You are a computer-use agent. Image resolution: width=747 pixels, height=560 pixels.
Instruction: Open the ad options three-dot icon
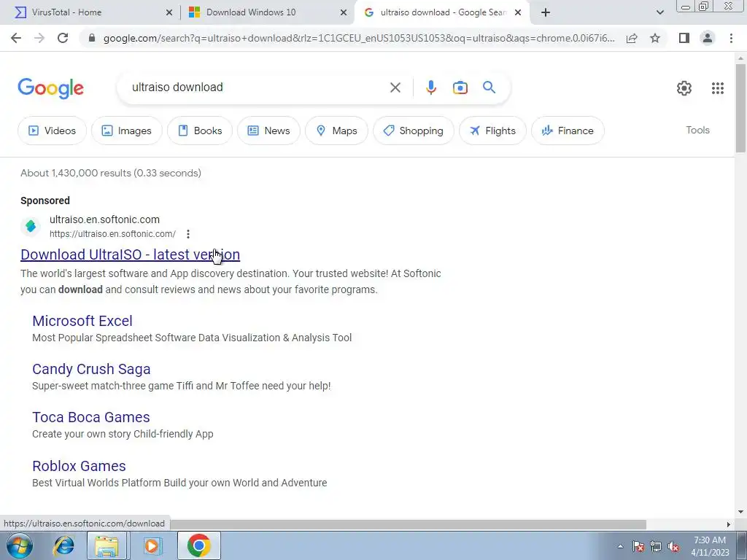point(188,234)
